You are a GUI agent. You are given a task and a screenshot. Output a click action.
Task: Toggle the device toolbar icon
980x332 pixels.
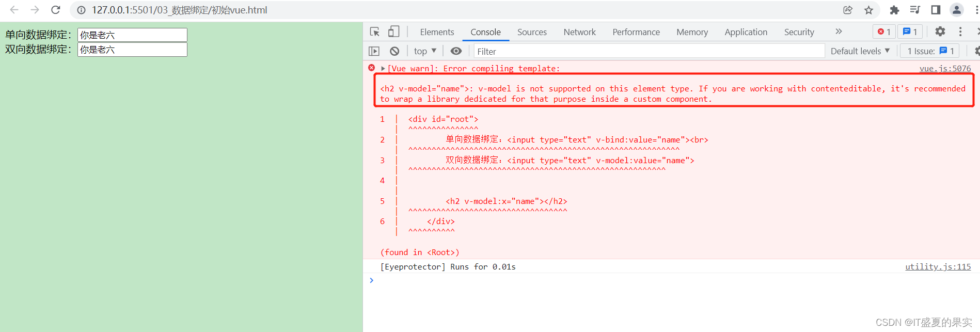[393, 32]
